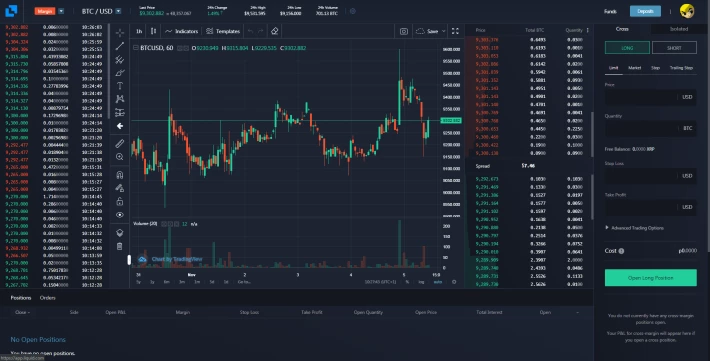Select the chart patterns tool

coord(120,99)
